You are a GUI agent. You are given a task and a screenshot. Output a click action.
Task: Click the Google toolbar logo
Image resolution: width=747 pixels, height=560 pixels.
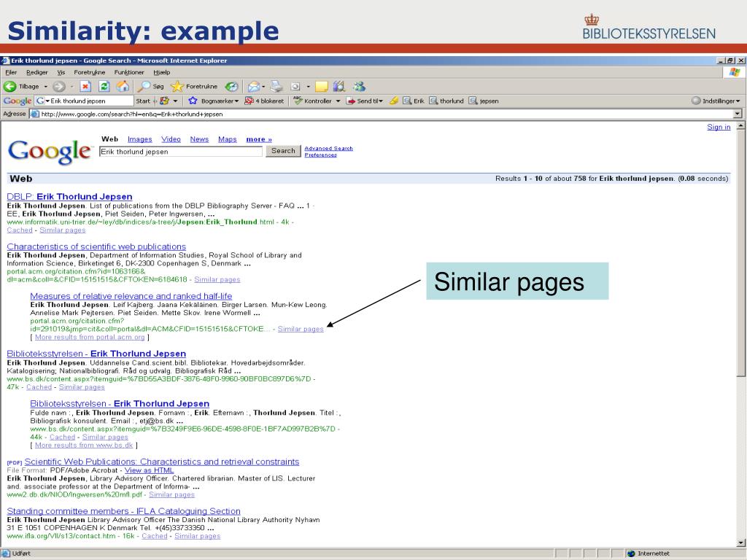(18, 101)
